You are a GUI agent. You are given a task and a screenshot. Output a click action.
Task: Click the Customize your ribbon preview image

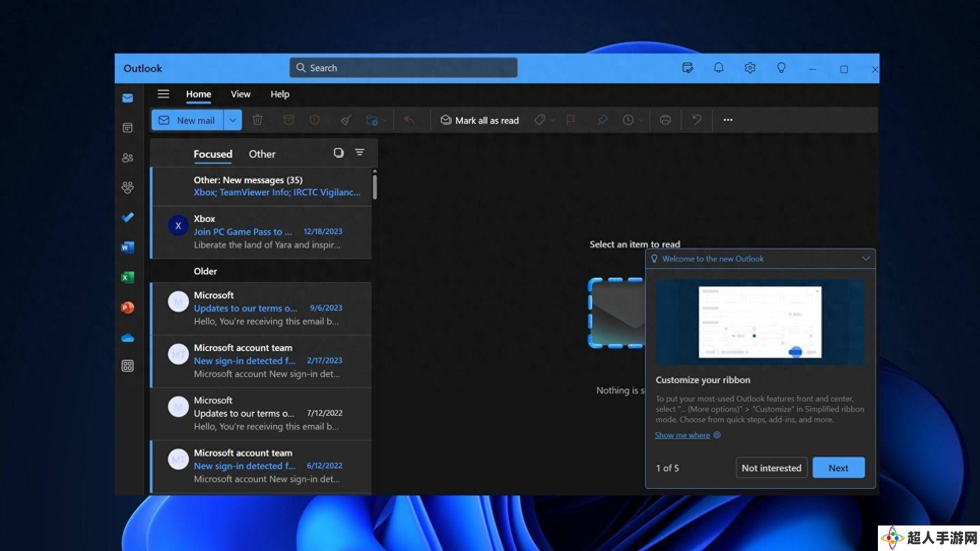(760, 322)
